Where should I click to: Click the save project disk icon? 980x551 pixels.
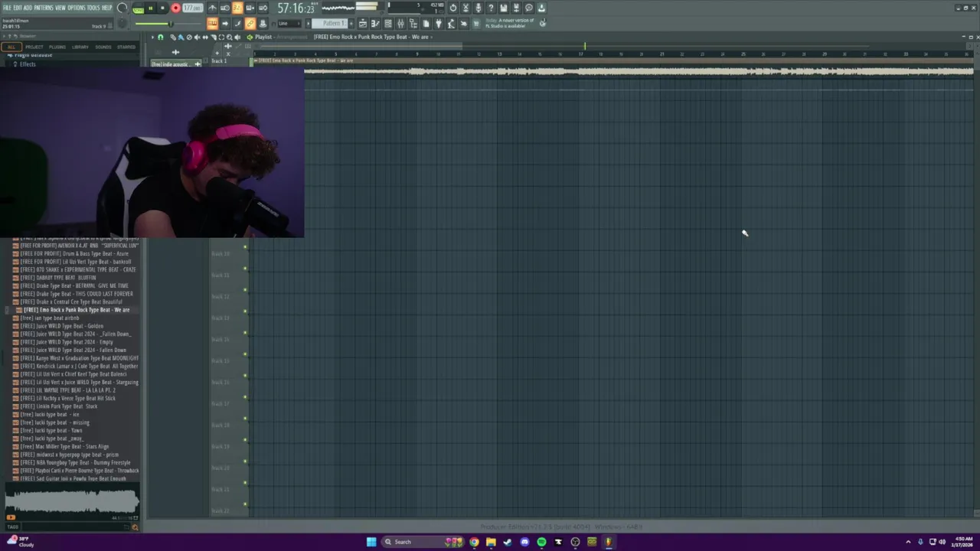(x=503, y=8)
